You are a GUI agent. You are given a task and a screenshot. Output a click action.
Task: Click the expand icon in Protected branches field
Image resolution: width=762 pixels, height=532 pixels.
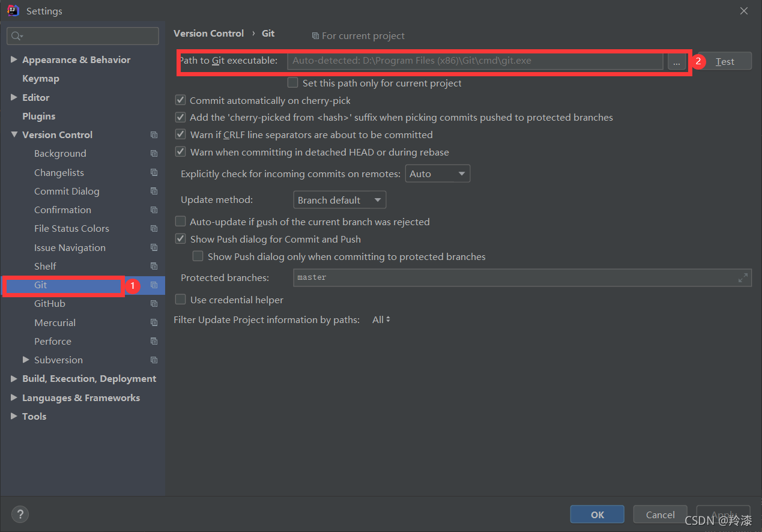coord(743,277)
